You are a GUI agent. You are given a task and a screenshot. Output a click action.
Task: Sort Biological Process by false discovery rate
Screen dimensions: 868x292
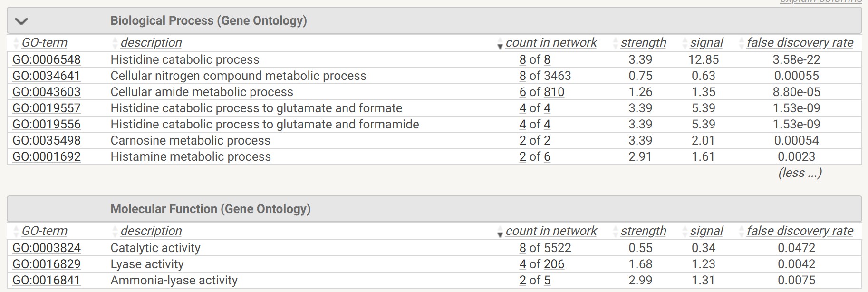800,42
